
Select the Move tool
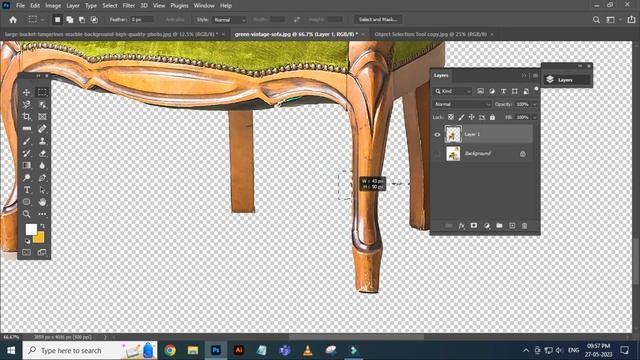coord(27,92)
